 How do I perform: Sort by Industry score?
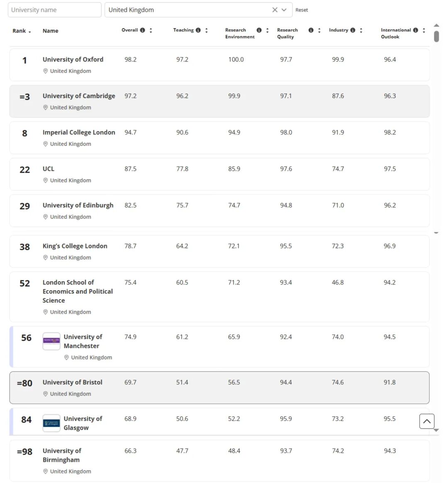click(x=361, y=30)
